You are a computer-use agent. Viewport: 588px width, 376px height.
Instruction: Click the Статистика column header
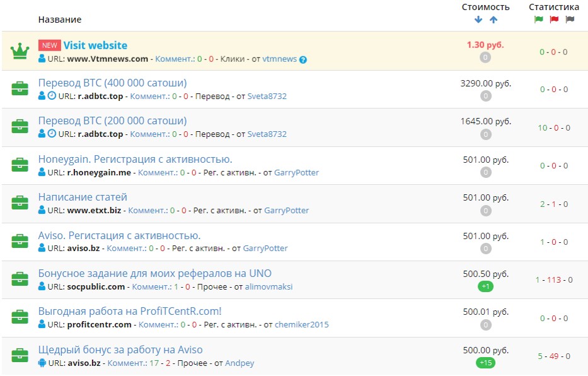[x=554, y=7]
